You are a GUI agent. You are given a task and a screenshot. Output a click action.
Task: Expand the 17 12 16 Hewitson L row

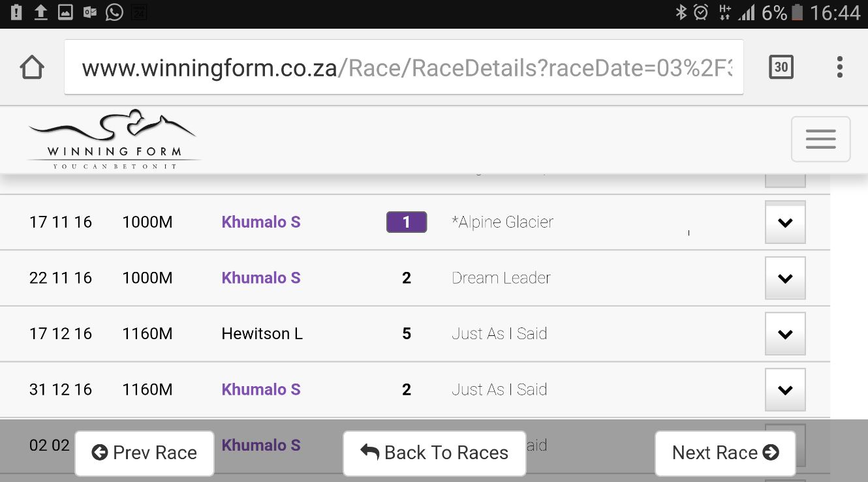point(785,334)
